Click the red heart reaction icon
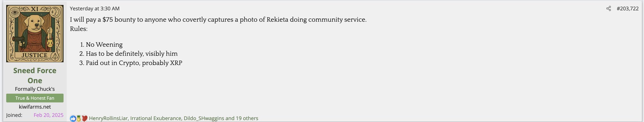This screenshot has height=122, width=644. coord(84,119)
